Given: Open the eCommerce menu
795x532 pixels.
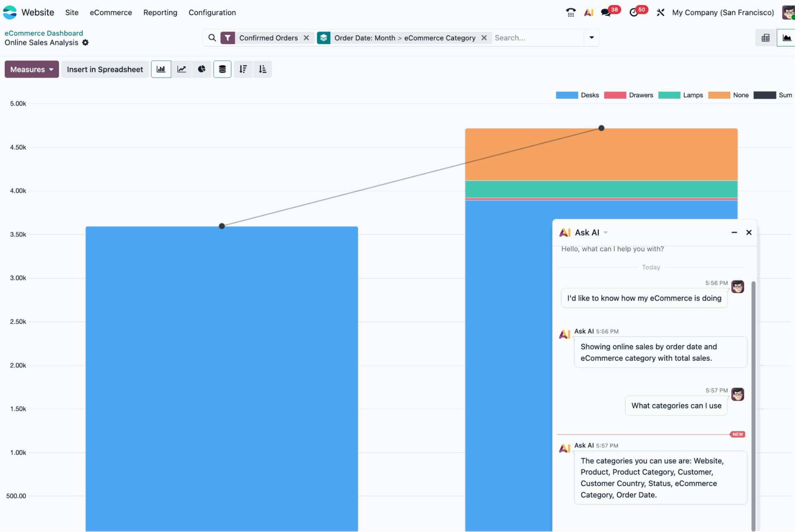Looking at the screenshot, I should (x=111, y=12).
